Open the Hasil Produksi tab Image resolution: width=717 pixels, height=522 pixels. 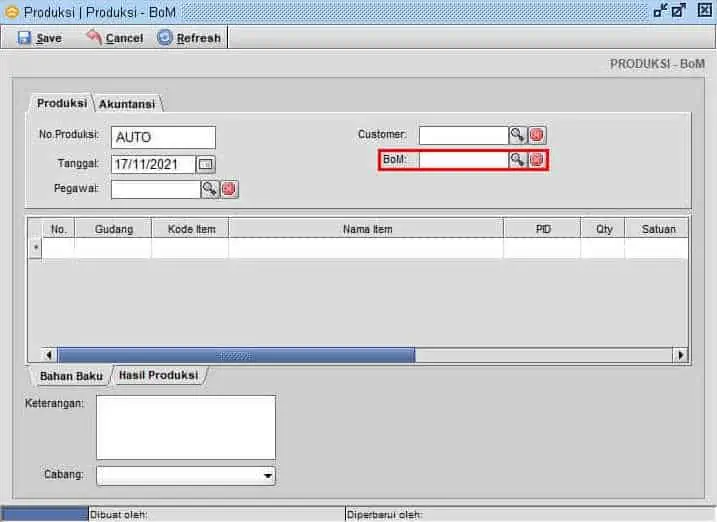(x=158, y=376)
